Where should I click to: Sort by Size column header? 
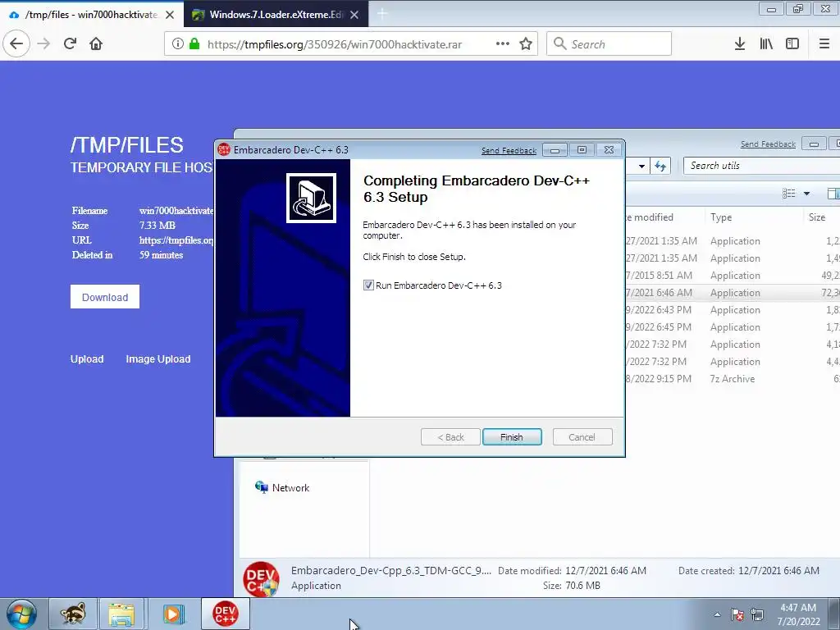point(821,217)
